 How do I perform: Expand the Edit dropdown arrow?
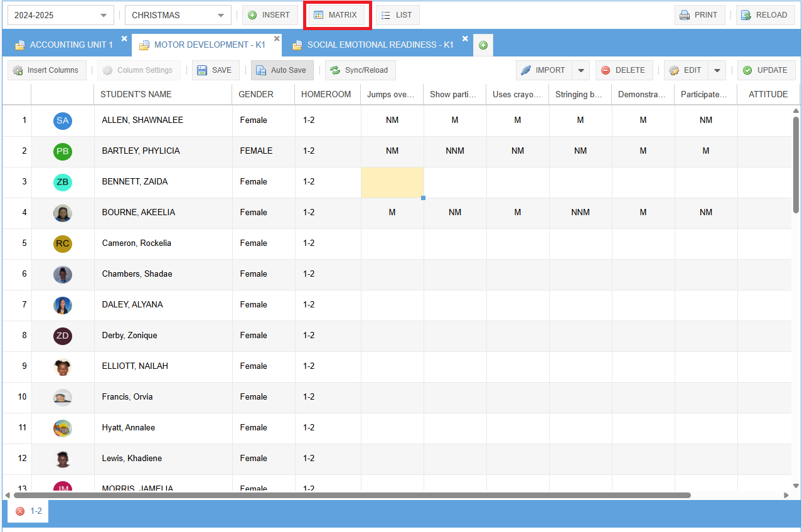click(x=717, y=70)
